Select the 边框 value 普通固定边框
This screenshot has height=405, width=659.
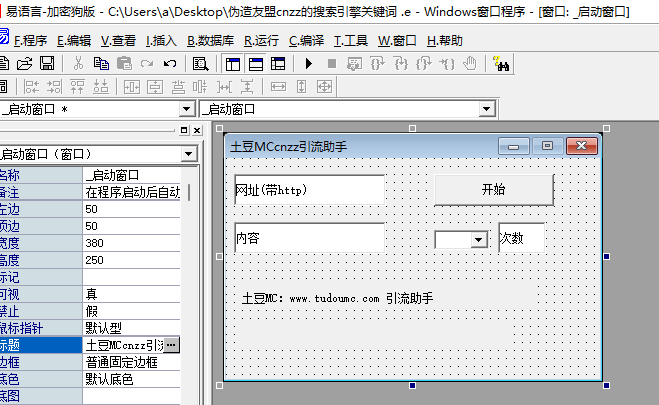(132, 362)
